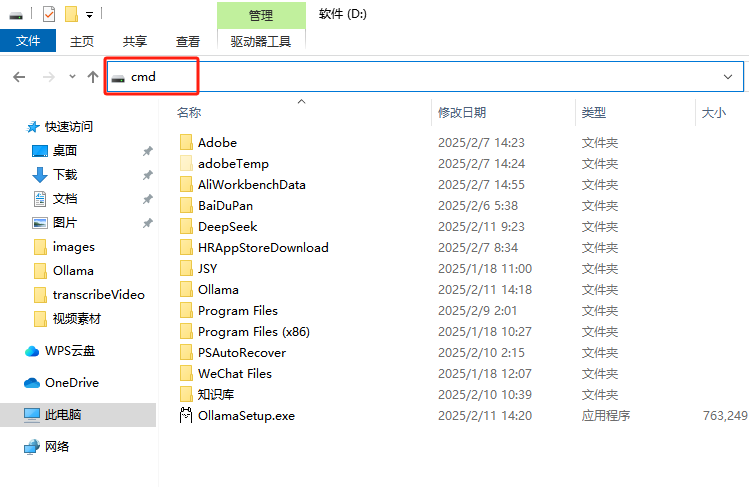Select WPS云盘 in navigation pane
Screen dimensions: 749x487
pos(70,351)
